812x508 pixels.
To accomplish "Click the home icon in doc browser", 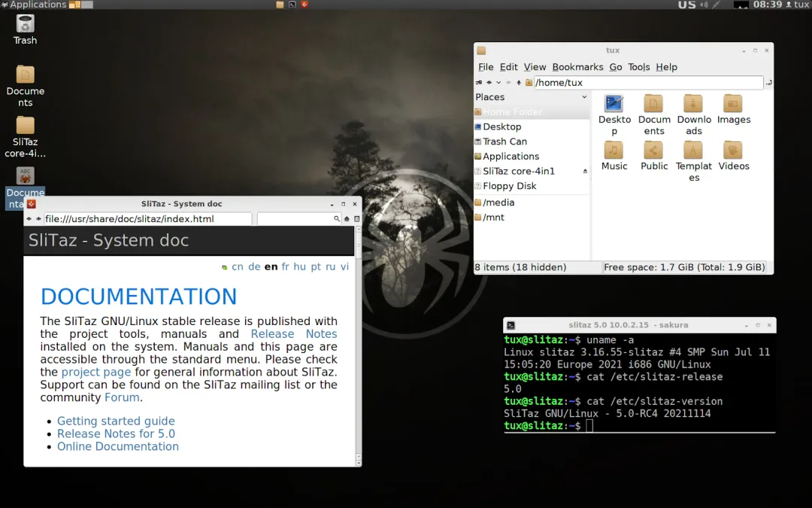I will pyautogui.click(x=347, y=219).
